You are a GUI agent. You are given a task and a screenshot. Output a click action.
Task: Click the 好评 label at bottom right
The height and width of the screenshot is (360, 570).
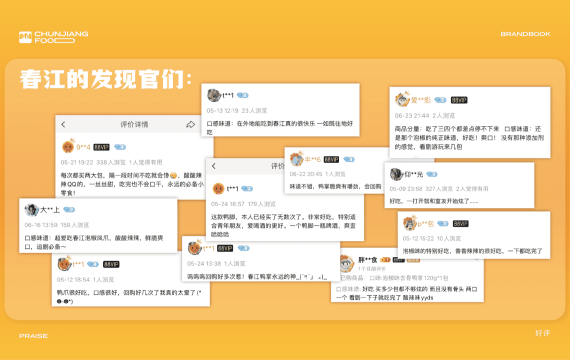(x=543, y=333)
